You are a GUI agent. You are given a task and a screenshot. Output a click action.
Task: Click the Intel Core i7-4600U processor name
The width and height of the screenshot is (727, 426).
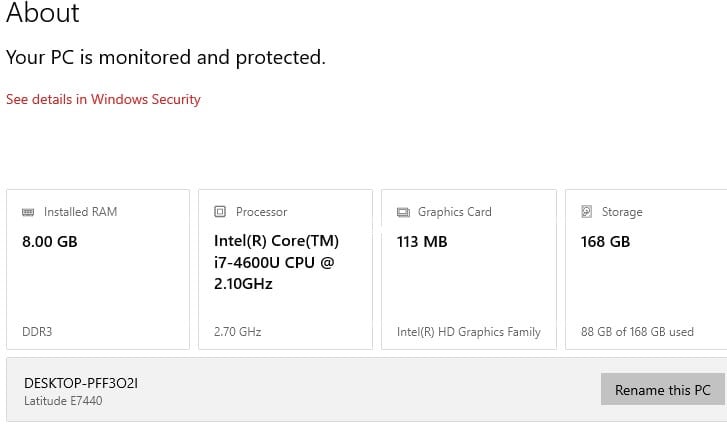(x=277, y=262)
